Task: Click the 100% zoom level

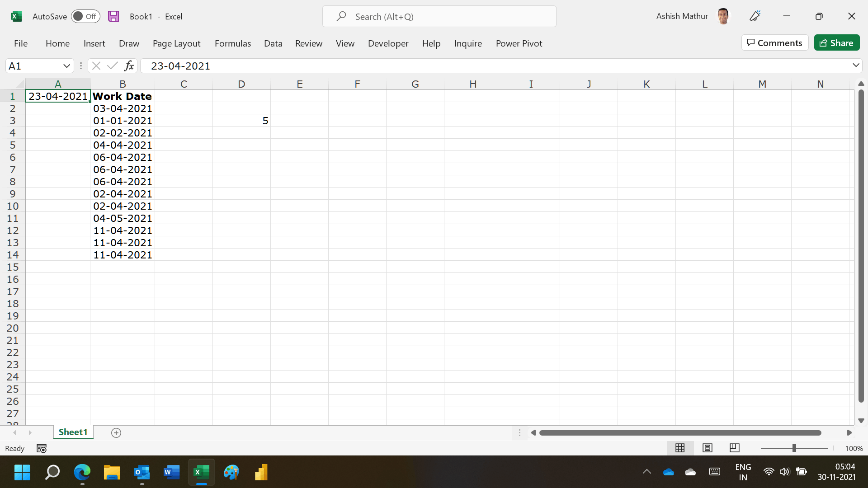Action: 854,449
